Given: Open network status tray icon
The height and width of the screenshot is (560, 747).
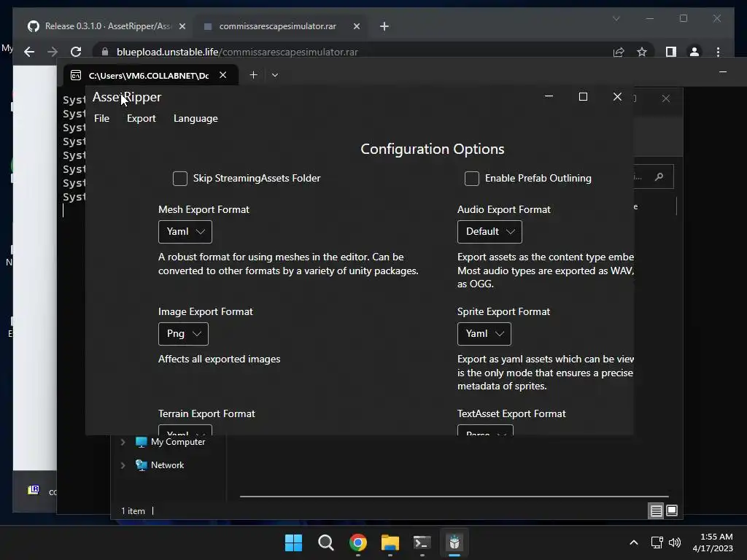Looking at the screenshot, I should point(657,542).
